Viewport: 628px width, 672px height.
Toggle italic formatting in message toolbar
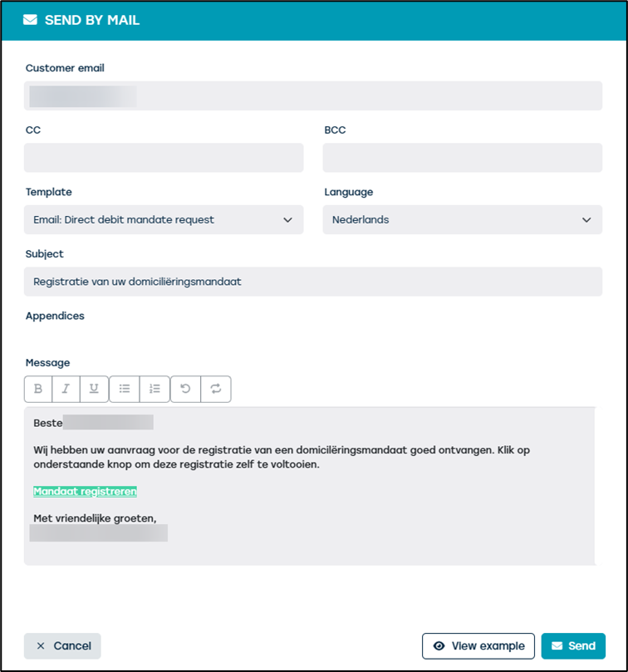tap(66, 389)
